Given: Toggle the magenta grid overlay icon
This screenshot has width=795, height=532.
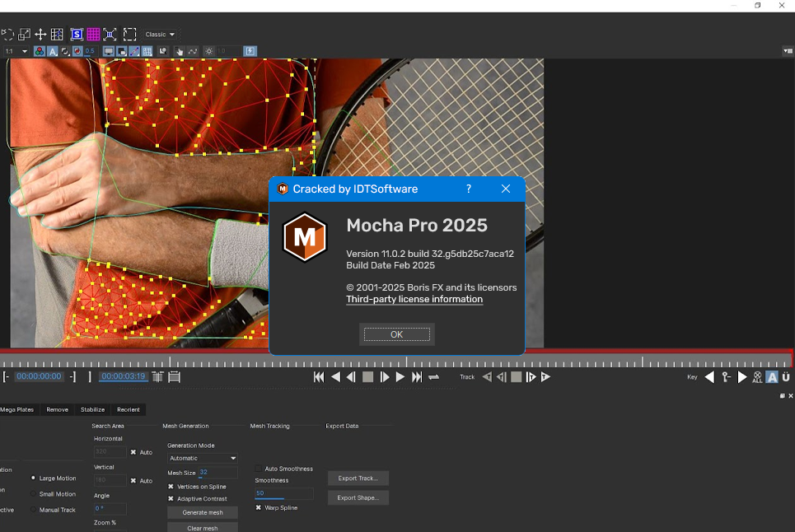Looking at the screenshot, I should coord(93,35).
